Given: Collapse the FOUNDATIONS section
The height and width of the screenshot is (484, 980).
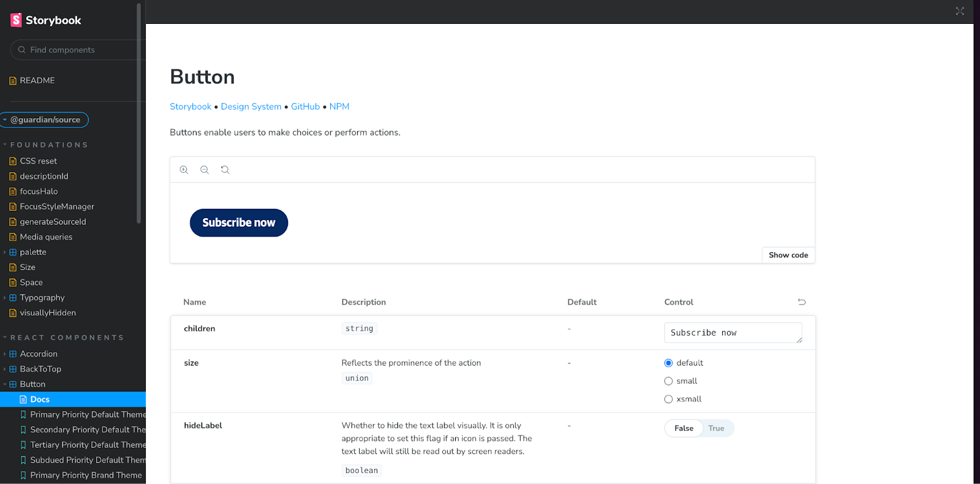Looking at the screenshot, I should [5, 145].
